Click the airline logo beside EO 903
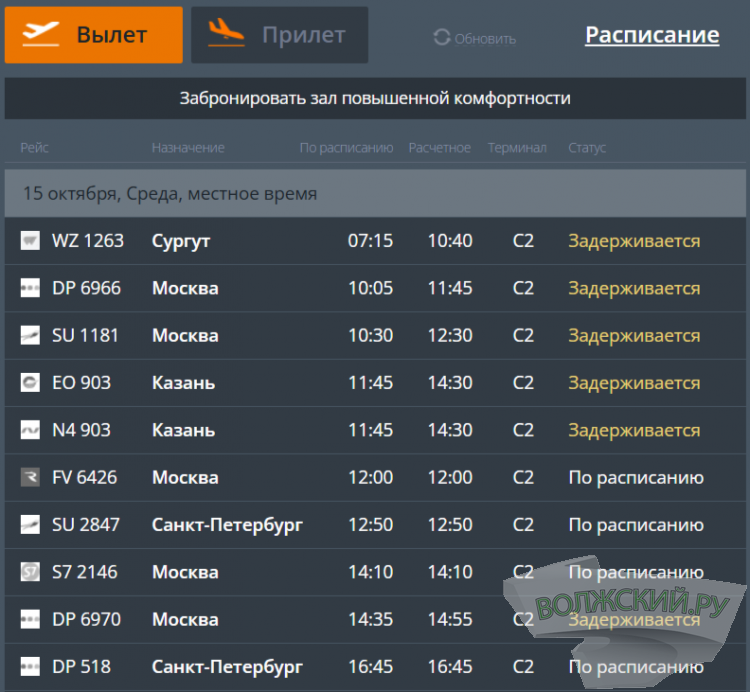 coord(30,383)
